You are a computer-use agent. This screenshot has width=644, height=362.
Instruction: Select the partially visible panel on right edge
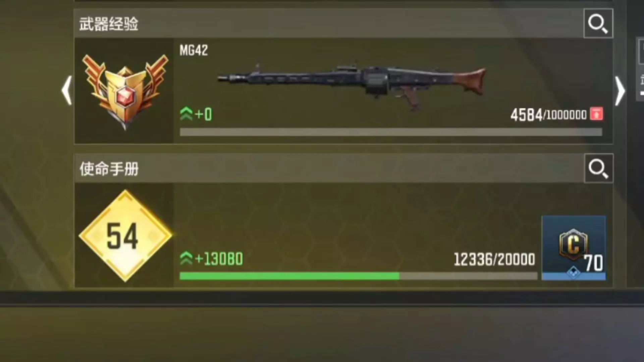(x=640, y=69)
